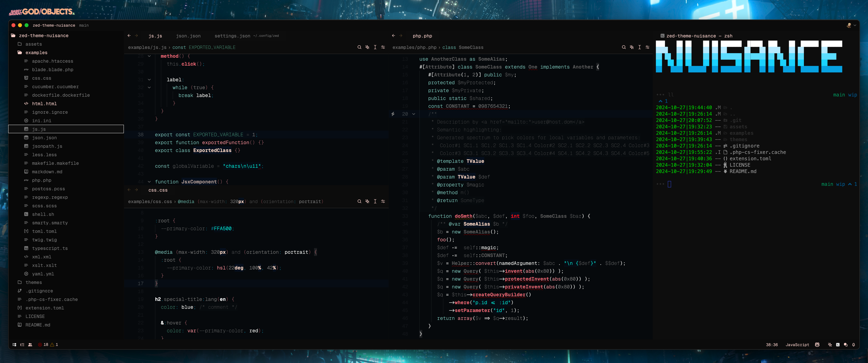Toggle the chat panel icon in status bar

click(x=845, y=345)
